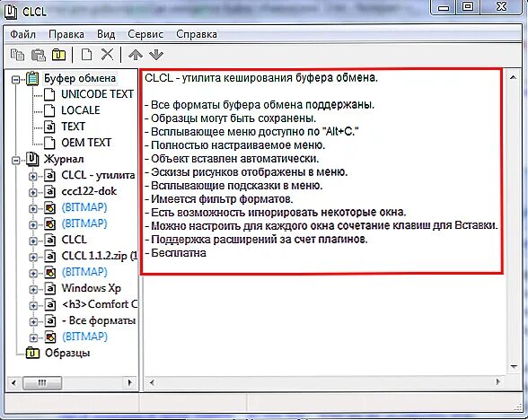Open the Файл menu
The width and height of the screenshot is (528, 420).
click(x=22, y=34)
